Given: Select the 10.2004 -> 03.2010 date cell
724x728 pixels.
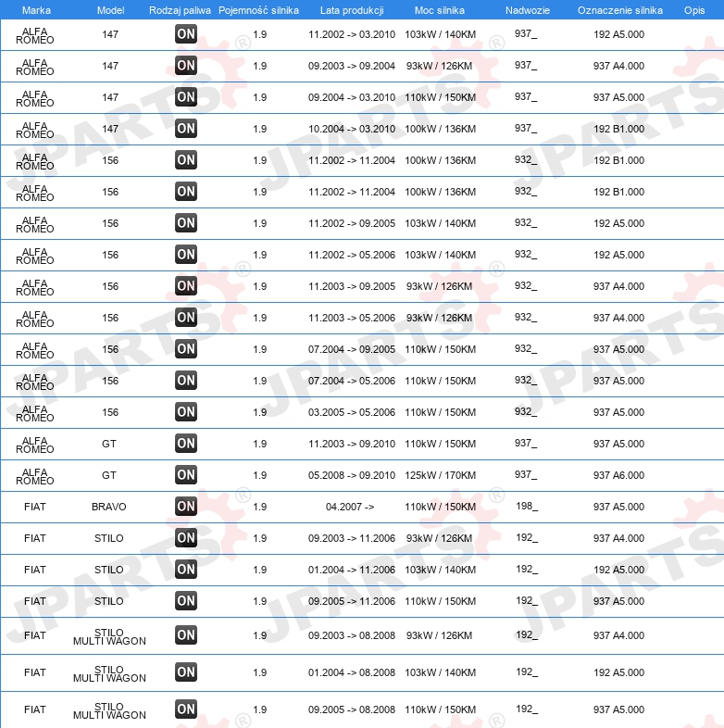Looking at the screenshot, I should pos(352,129).
